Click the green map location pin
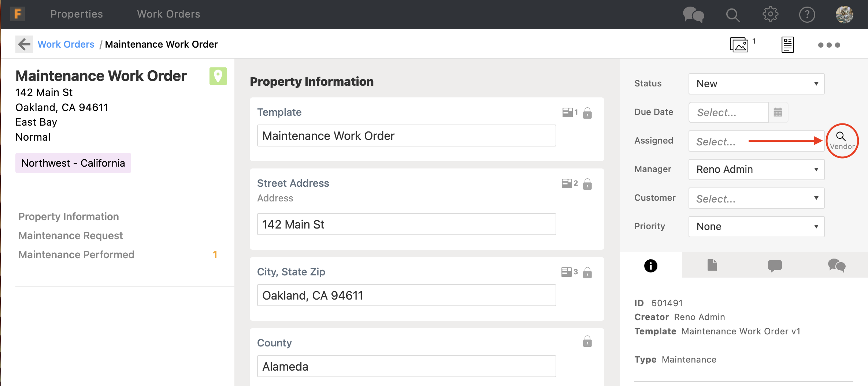Image resolution: width=868 pixels, height=386 pixels. (x=218, y=76)
